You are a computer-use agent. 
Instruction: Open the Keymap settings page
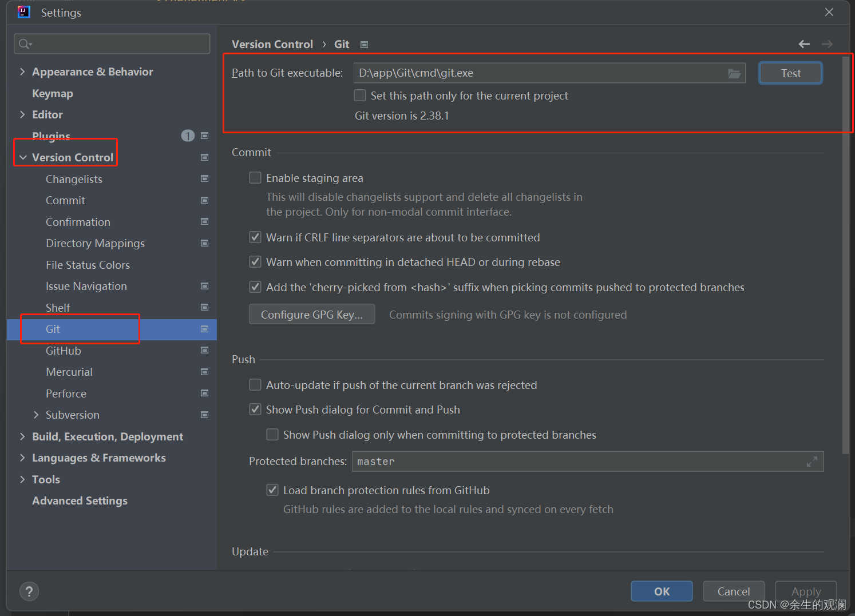(x=53, y=93)
